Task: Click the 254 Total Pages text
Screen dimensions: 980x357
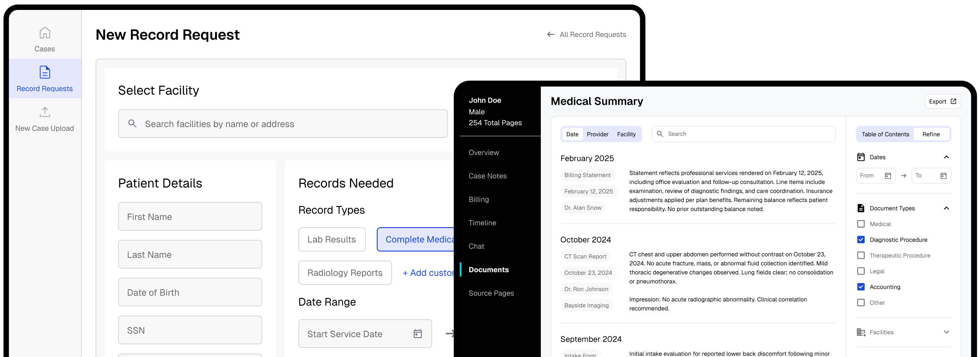Action: (x=495, y=123)
